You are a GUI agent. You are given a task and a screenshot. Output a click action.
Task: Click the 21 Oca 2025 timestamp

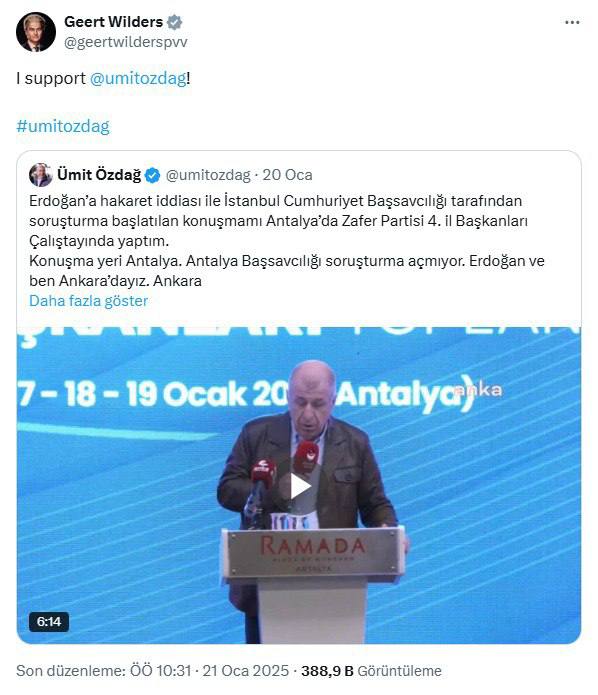(x=246, y=671)
